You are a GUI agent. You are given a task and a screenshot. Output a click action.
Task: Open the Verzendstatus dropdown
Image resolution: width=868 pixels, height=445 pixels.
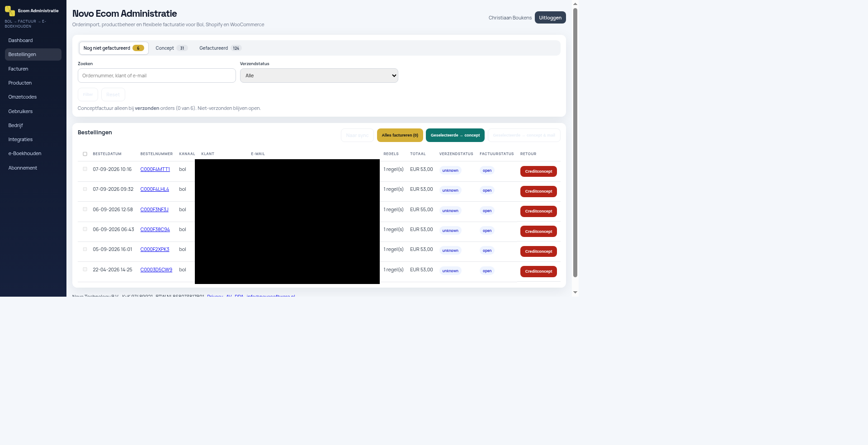point(319,76)
